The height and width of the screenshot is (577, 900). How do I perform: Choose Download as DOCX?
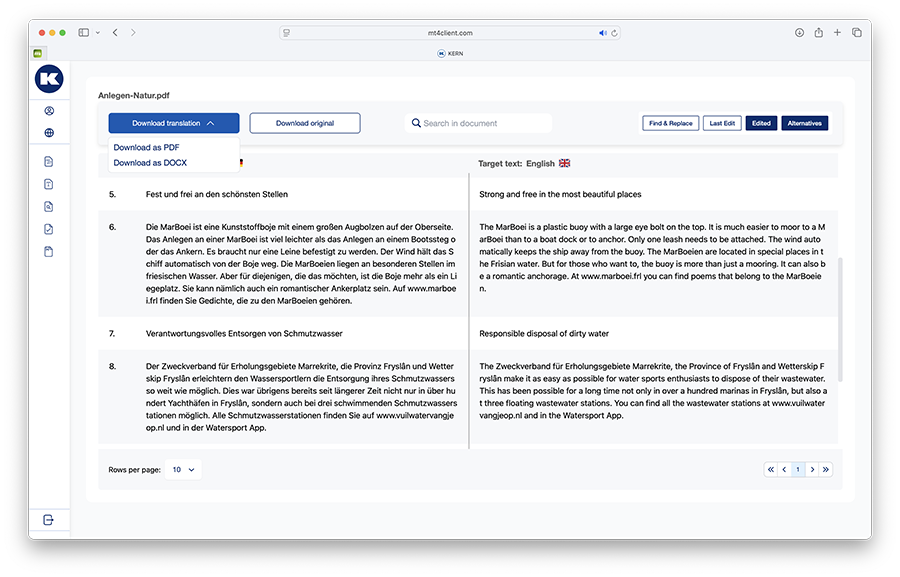(x=150, y=163)
